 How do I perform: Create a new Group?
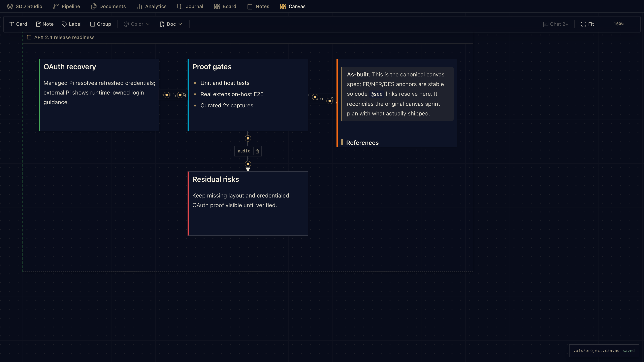pos(100,24)
